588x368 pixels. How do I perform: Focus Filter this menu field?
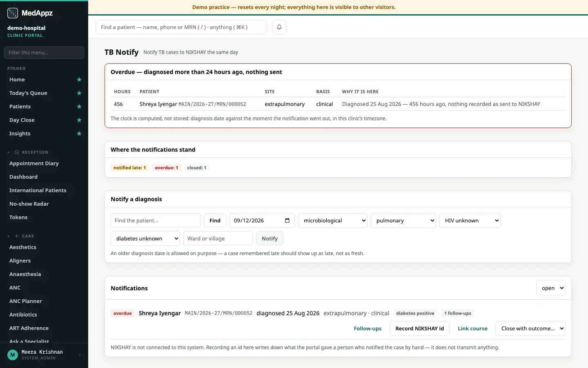[44, 52]
